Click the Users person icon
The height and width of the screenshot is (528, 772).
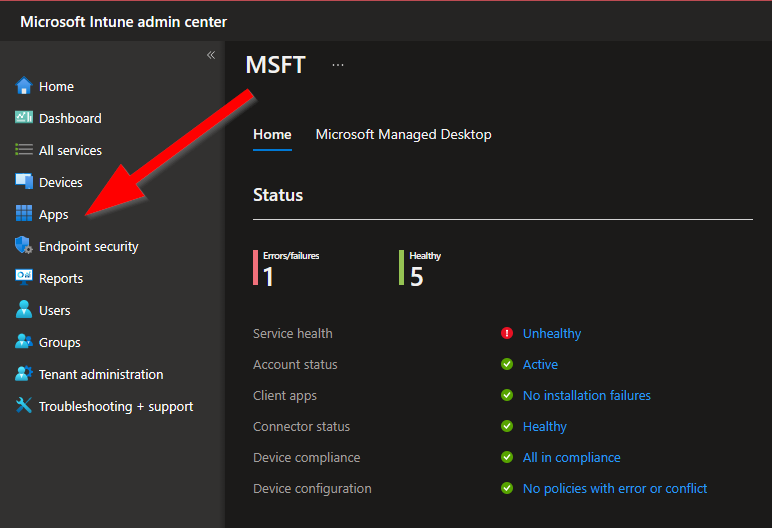tap(24, 309)
